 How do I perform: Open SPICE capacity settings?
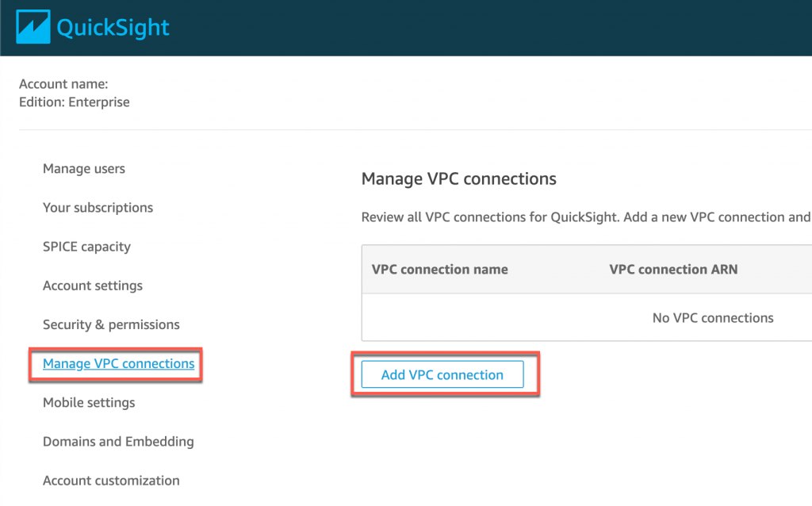86,247
